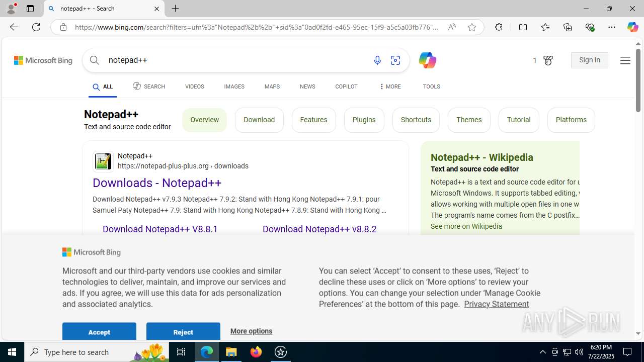Switch to the IMAGES tab

(x=234, y=86)
